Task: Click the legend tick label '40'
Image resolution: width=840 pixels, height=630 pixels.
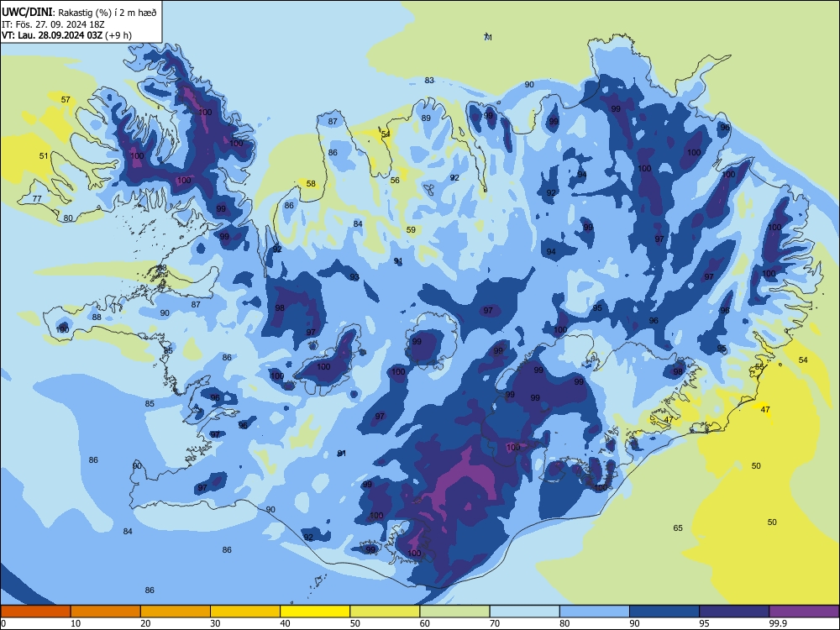Action: [286, 623]
